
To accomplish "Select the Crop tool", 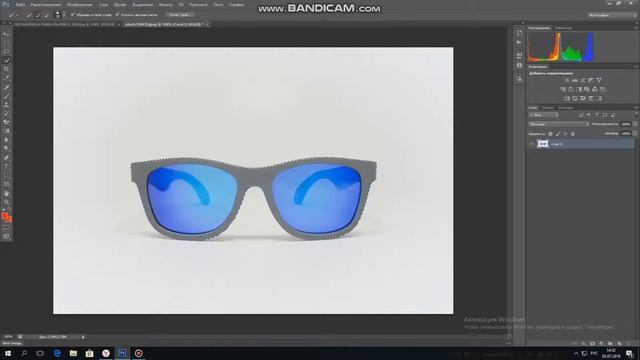I will [6, 69].
